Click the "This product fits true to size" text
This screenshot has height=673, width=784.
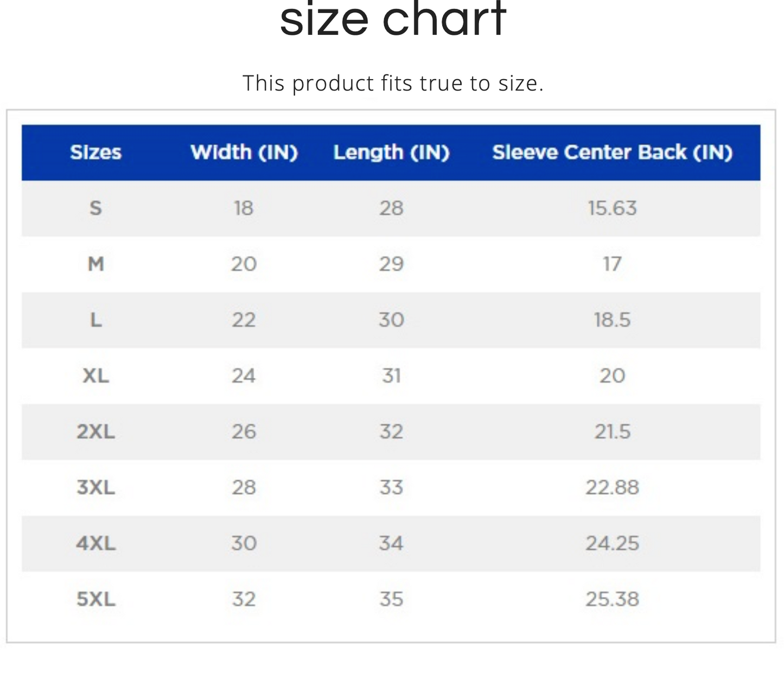(393, 84)
